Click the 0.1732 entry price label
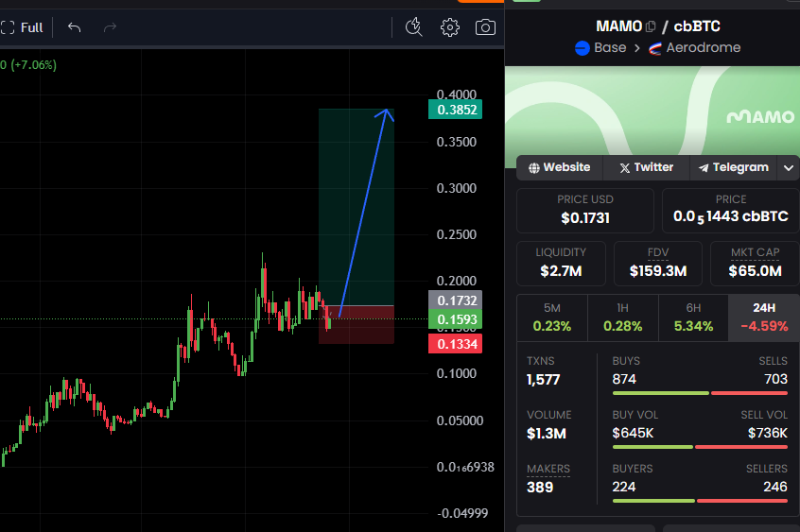Image resolution: width=800 pixels, height=532 pixels. [456, 300]
